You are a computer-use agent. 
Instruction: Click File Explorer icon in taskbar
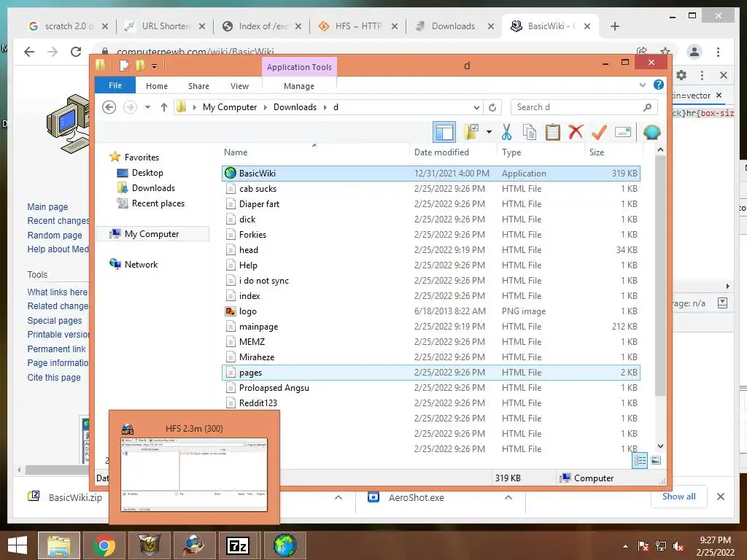58,545
